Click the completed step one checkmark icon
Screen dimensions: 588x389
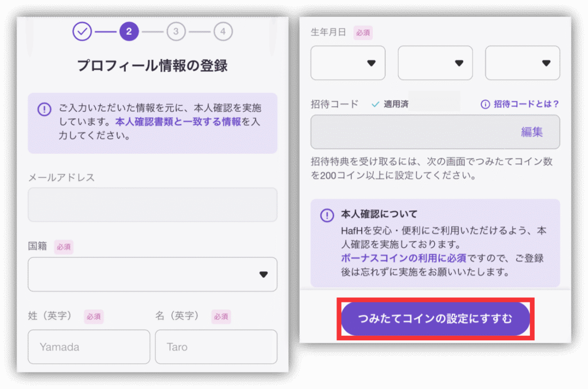tap(82, 32)
